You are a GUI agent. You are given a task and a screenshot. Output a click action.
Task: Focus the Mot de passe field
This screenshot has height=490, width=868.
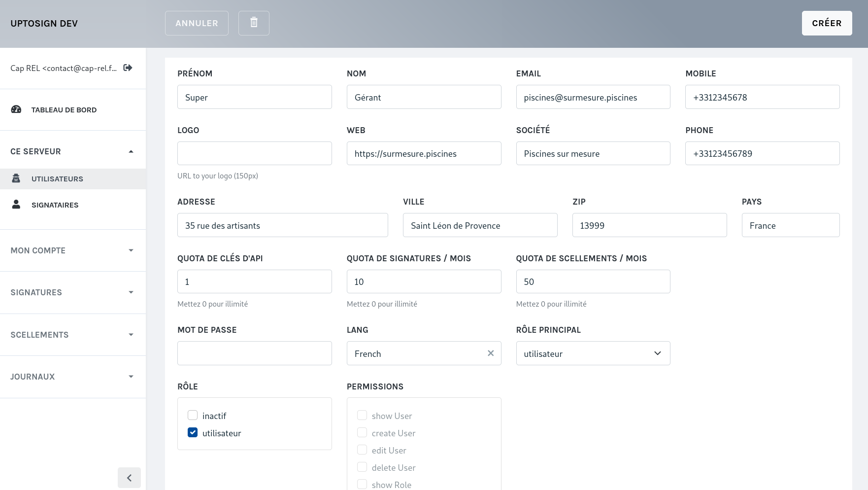click(255, 353)
